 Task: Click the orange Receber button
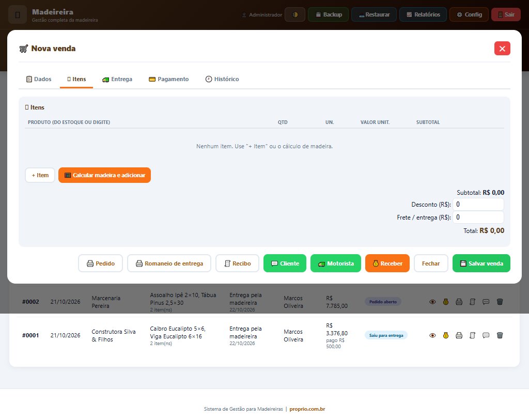click(387, 263)
